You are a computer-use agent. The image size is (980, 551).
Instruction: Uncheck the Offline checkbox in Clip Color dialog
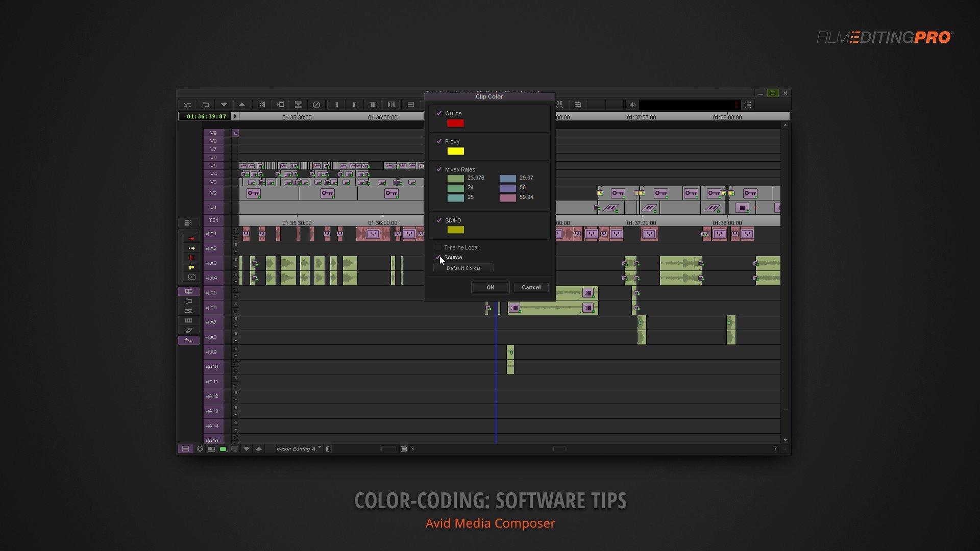click(439, 113)
